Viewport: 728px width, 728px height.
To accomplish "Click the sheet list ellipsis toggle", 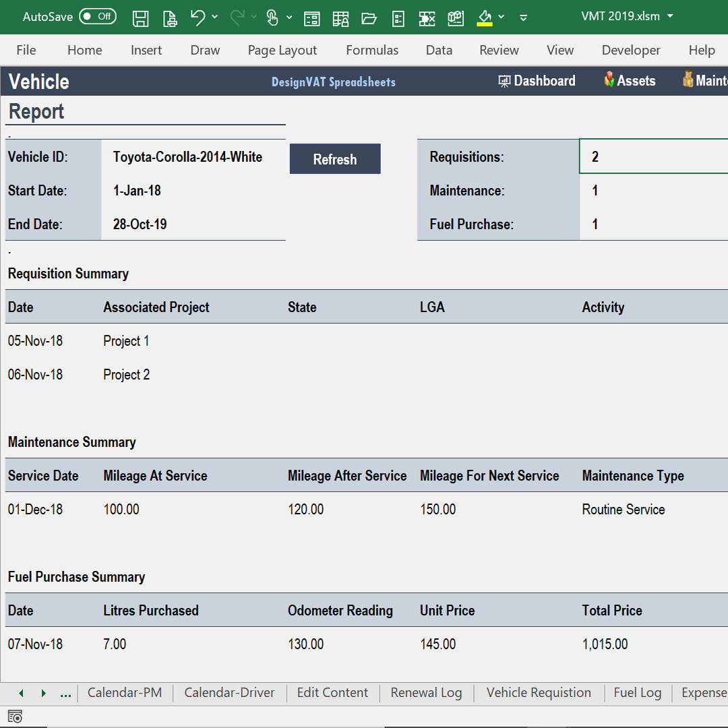I will (65, 693).
